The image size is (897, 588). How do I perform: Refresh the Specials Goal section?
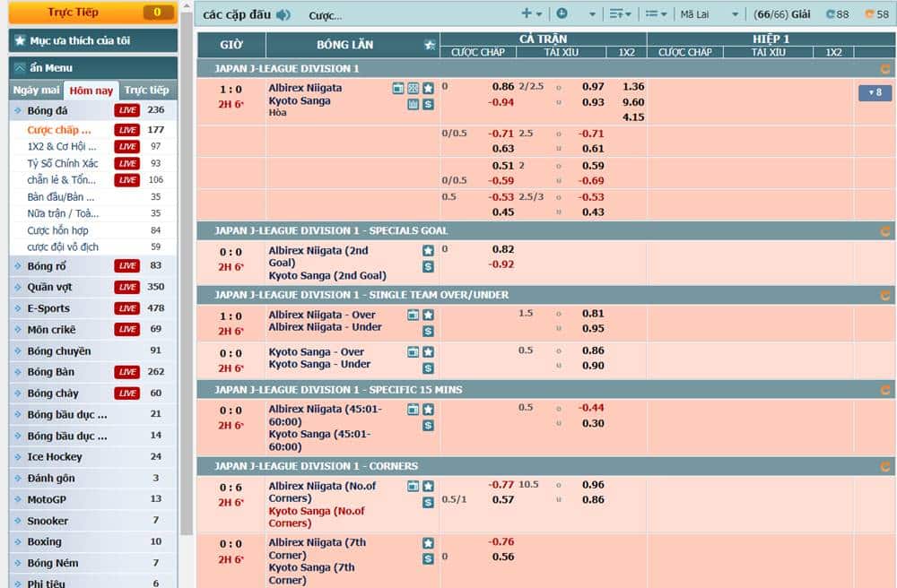(x=885, y=231)
